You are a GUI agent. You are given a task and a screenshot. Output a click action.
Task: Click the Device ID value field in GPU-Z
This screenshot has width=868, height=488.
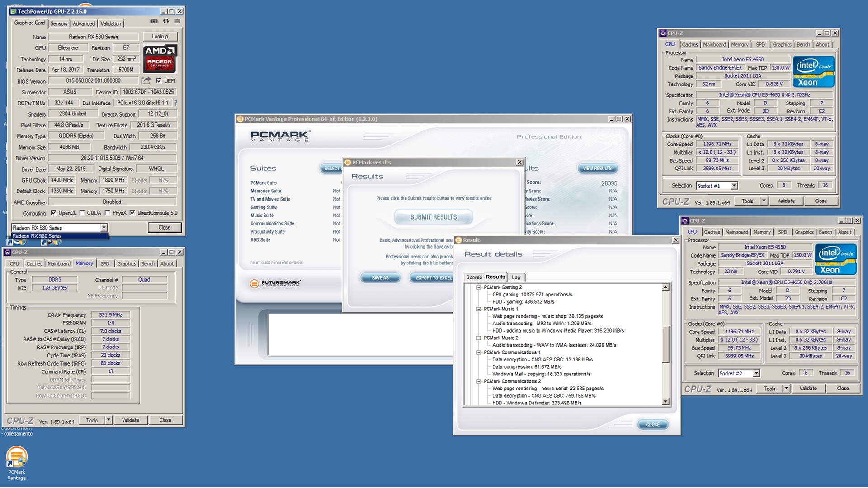[148, 92]
